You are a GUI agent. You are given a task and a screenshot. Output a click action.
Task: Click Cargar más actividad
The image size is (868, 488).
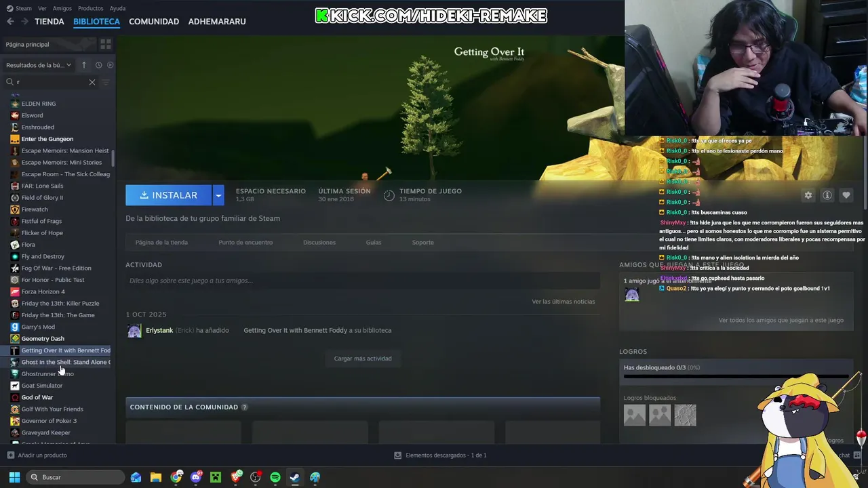tap(363, 359)
